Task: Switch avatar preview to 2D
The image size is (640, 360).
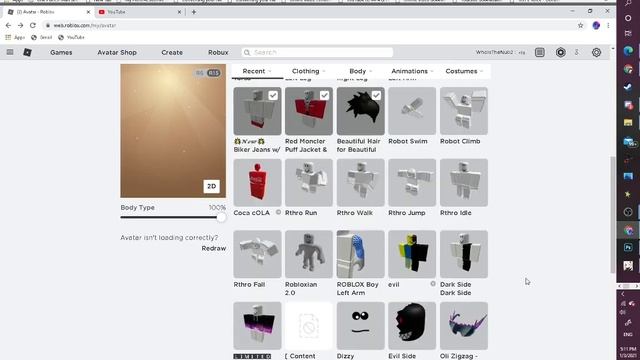Action: [x=211, y=186]
